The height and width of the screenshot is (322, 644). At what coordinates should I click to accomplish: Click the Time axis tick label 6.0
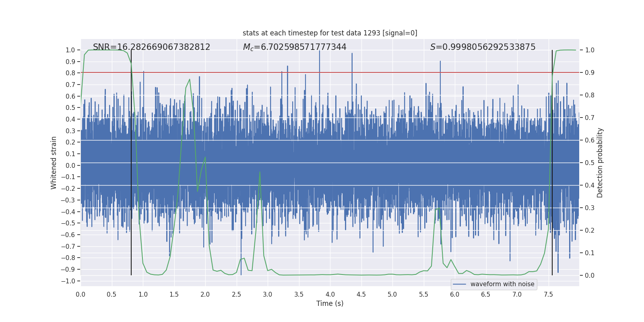[x=455, y=294]
